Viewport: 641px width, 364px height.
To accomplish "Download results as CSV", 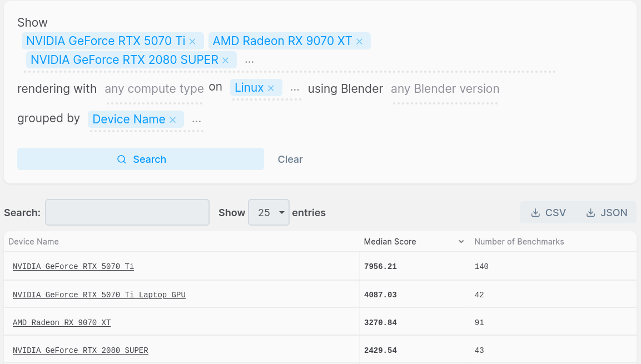I will (548, 212).
